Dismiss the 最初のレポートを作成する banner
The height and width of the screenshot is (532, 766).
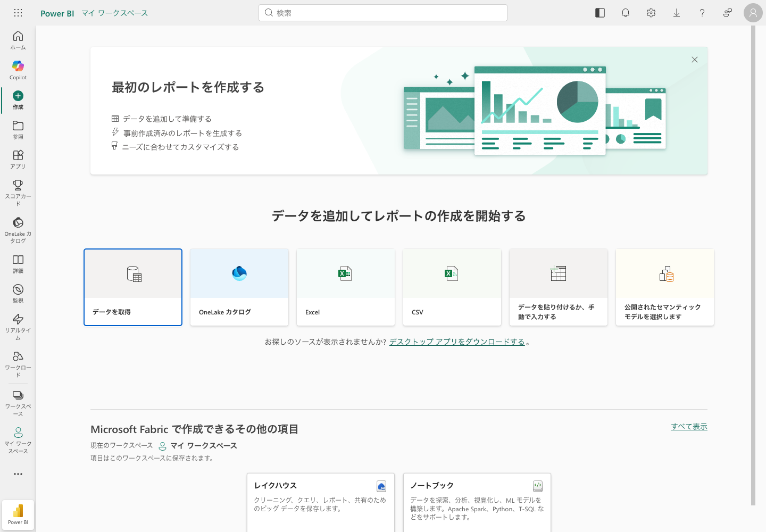point(695,60)
